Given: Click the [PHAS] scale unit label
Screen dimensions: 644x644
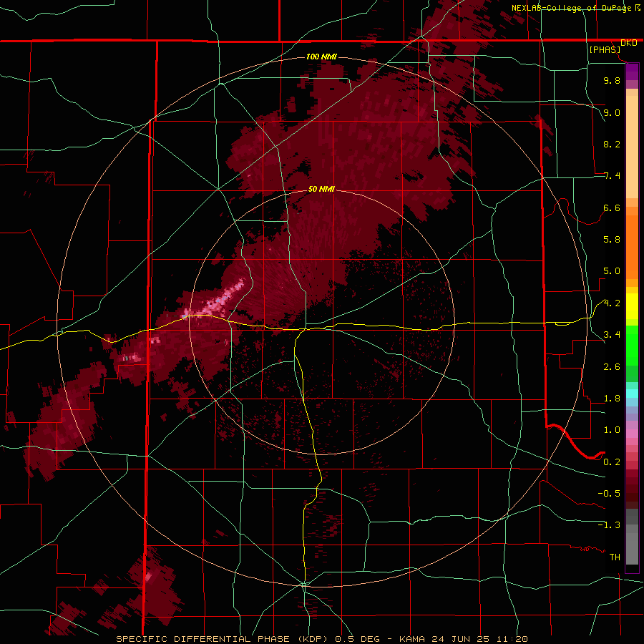Looking at the screenshot, I should 605,49.
